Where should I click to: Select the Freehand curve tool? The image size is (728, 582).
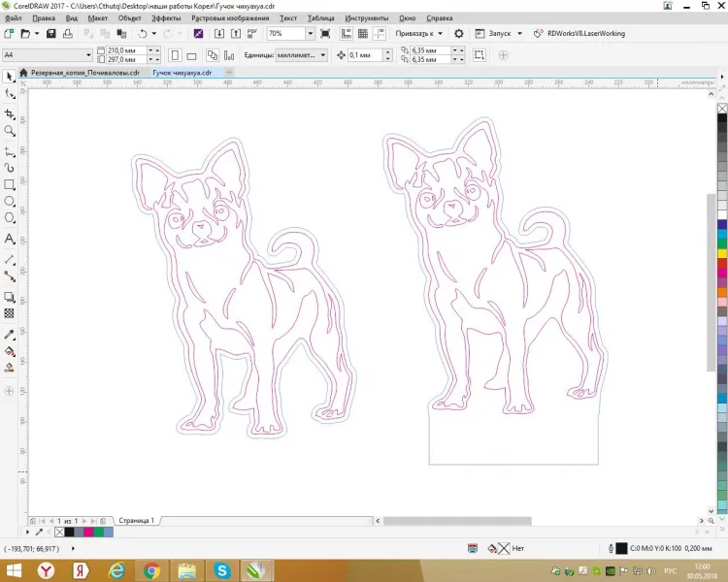[x=10, y=151]
